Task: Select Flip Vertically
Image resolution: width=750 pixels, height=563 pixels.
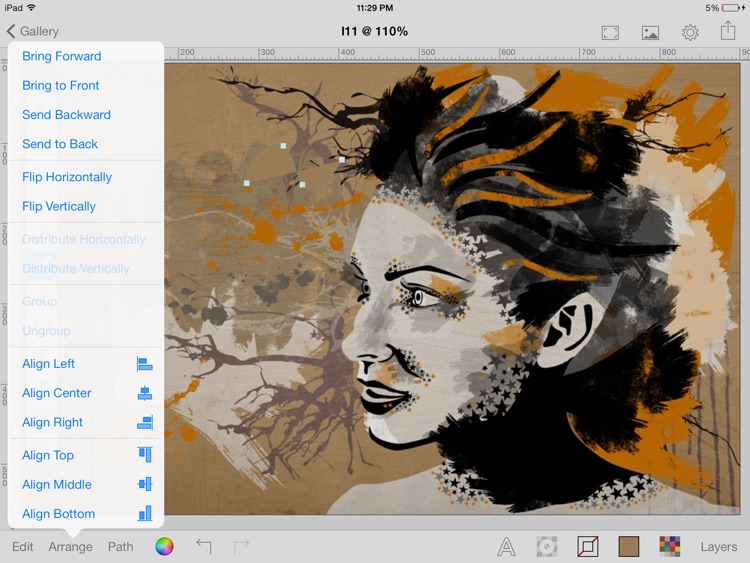Action: (x=59, y=207)
